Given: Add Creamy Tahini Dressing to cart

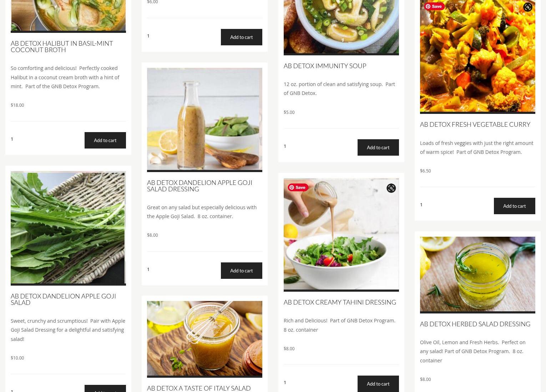Looking at the screenshot, I should pyautogui.click(x=378, y=384).
